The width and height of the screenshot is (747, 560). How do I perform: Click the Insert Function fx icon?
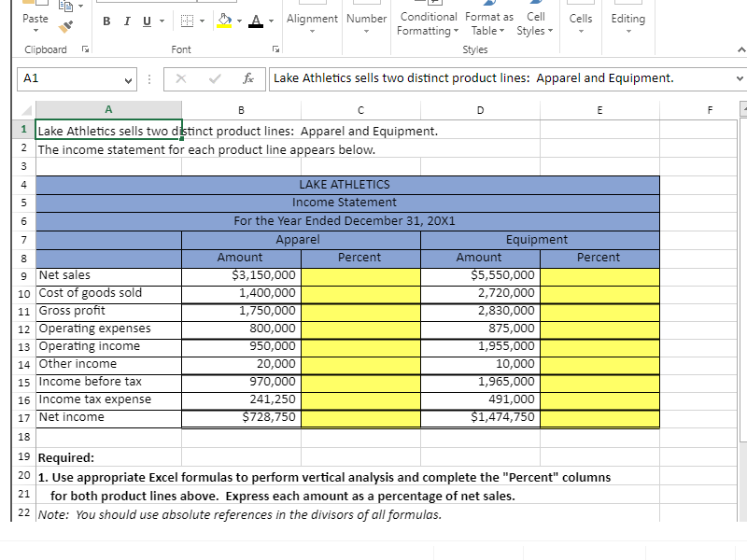[x=249, y=78]
